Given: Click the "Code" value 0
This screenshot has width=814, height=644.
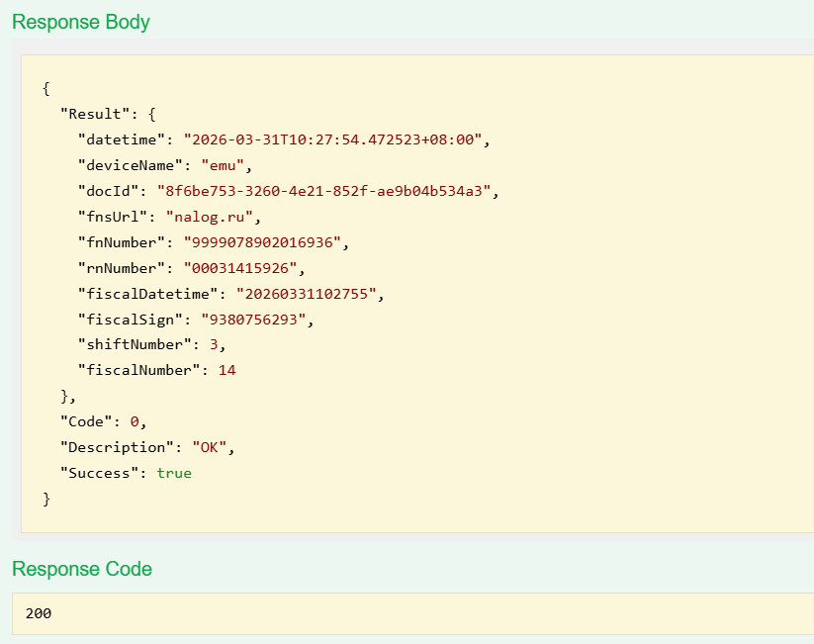Looking at the screenshot, I should (x=135, y=421).
